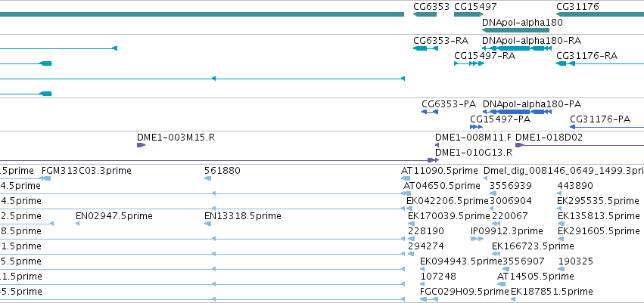Click the DME1-003M15.R purple arrow glyph
Viewport: 644px width, 303px height.
click(x=141, y=145)
